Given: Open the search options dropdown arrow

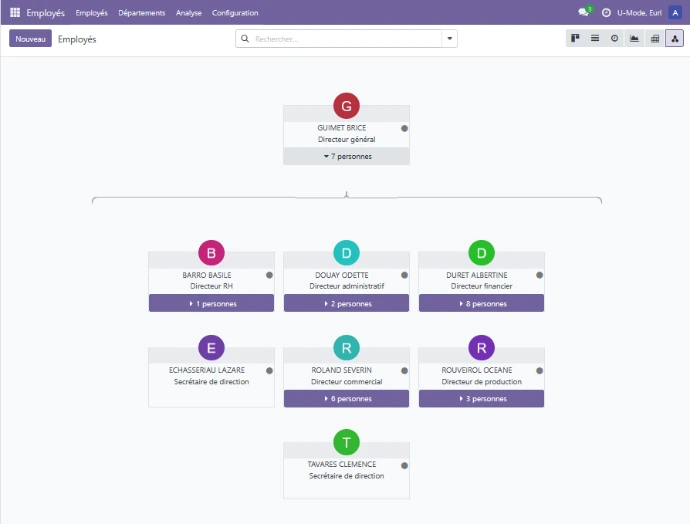Looking at the screenshot, I should tap(449, 39).
